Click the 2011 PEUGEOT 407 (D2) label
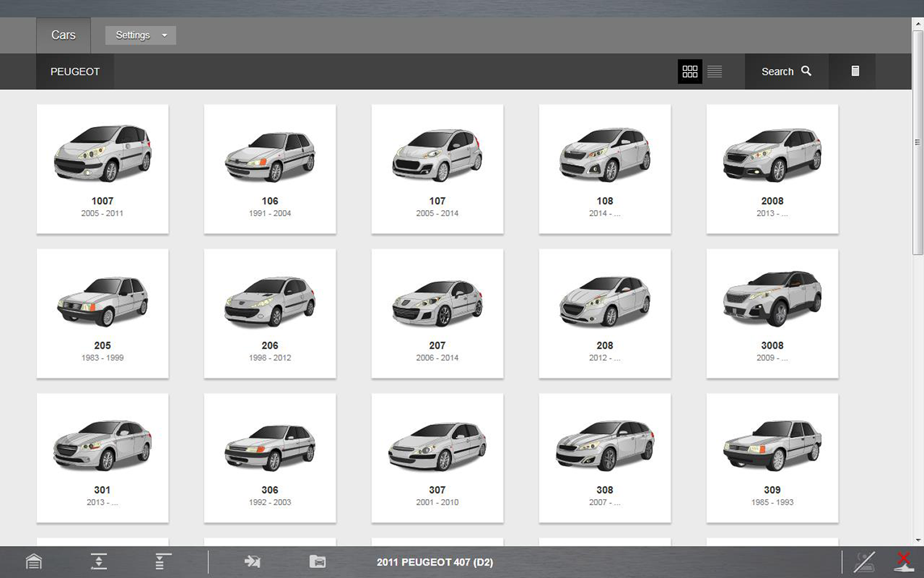The width and height of the screenshot is (924, 578). point(435,562)
